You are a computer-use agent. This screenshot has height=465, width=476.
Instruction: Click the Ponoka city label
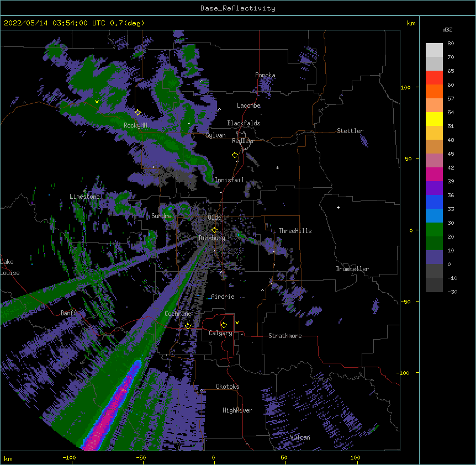click(265, 75)
